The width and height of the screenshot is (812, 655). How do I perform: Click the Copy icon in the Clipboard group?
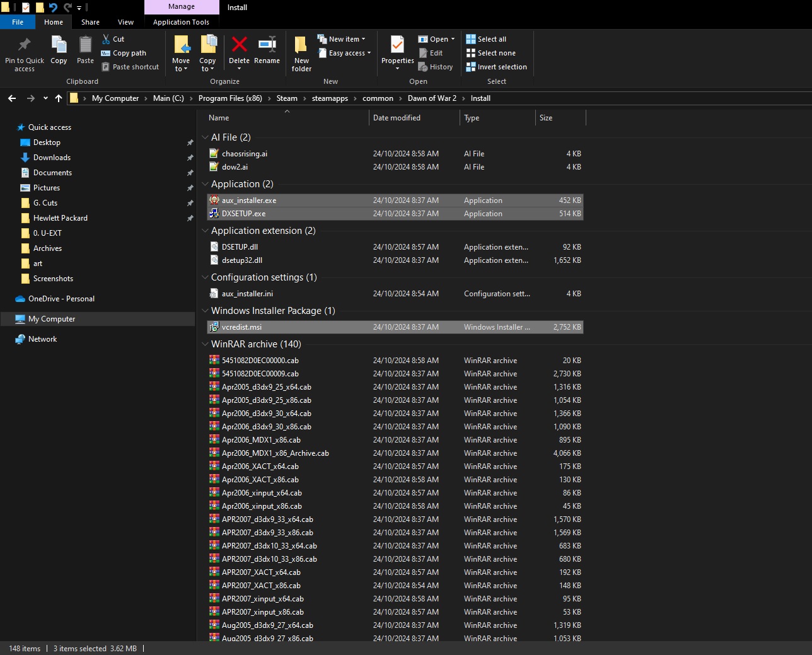click(x=59, y=45)
